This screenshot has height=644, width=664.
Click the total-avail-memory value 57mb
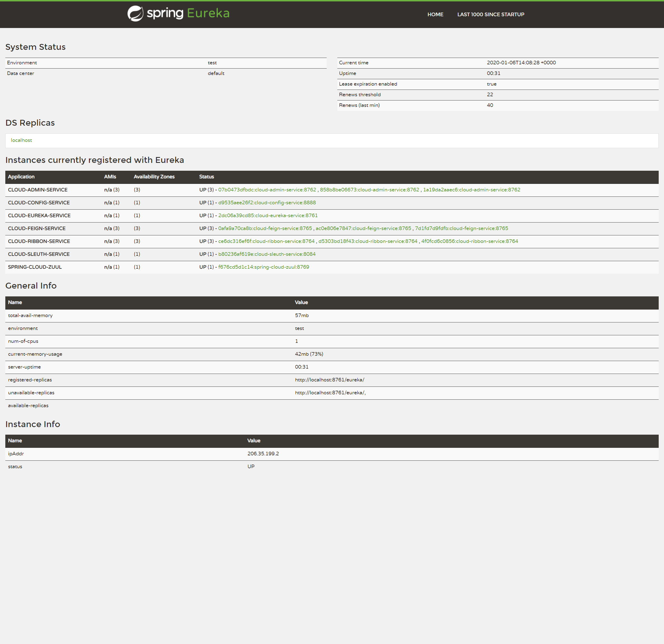[x=302, y=315]
